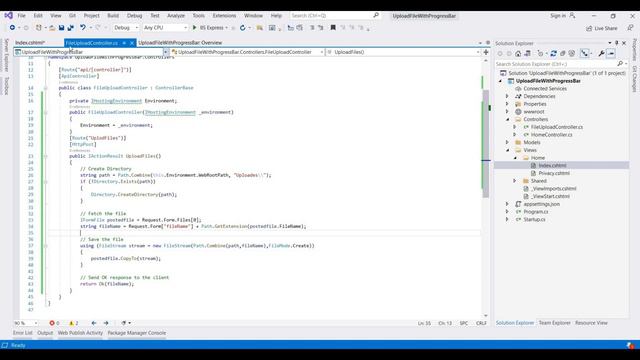The image size is (640, 360).
Task: Open the Any CPU platform dropdown
Action: tap(165, 28)
